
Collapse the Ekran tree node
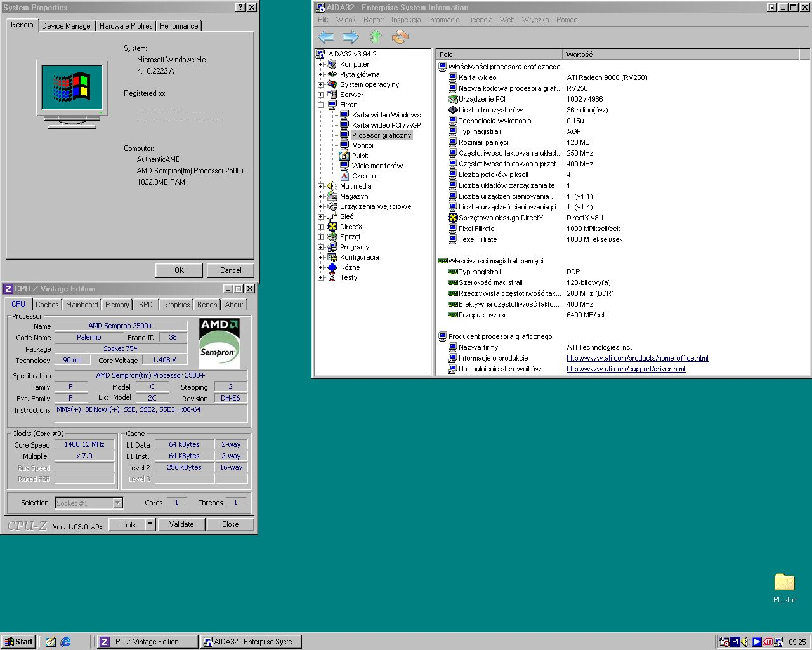[x=321, y=105]
